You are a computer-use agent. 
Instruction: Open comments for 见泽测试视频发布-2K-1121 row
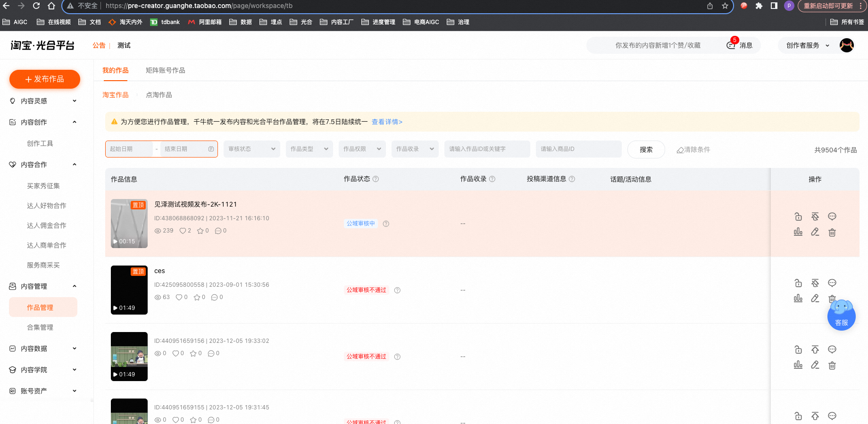832,216
